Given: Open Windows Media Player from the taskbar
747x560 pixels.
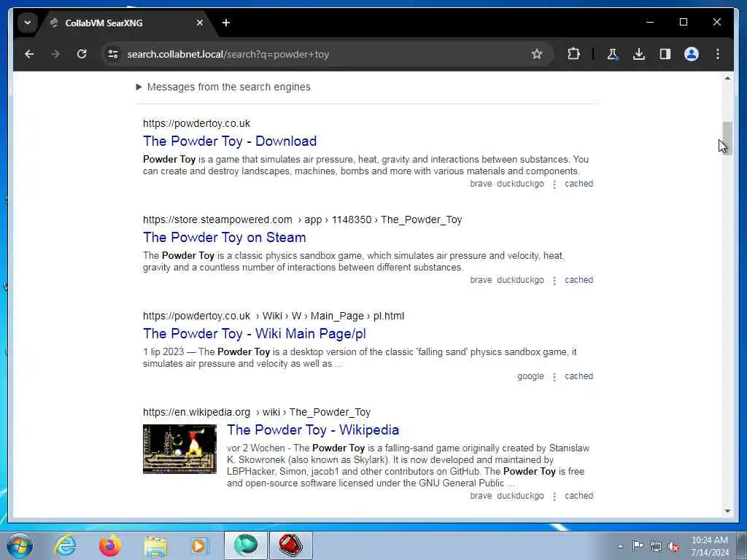Looking at the screenshot, I should click(x=200, y=545).
